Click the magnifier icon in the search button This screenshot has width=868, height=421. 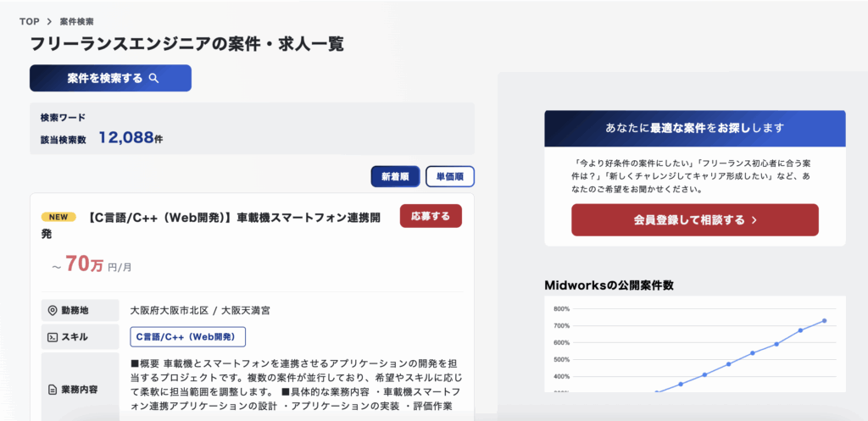[x=154, y=79]
